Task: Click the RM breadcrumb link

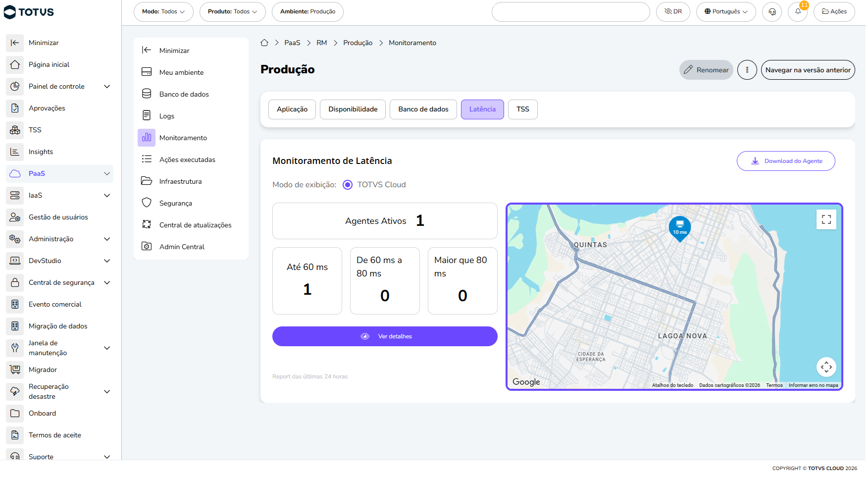Action: 322,43
